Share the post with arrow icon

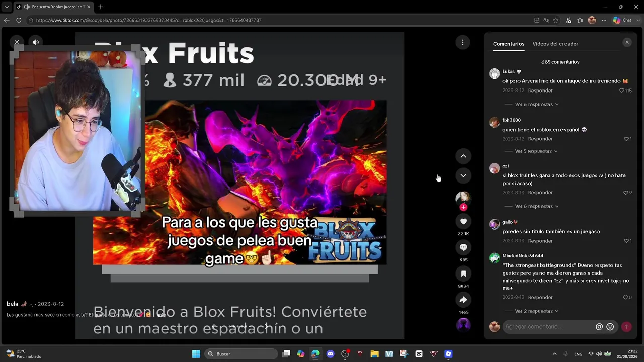tap(463, 300)
